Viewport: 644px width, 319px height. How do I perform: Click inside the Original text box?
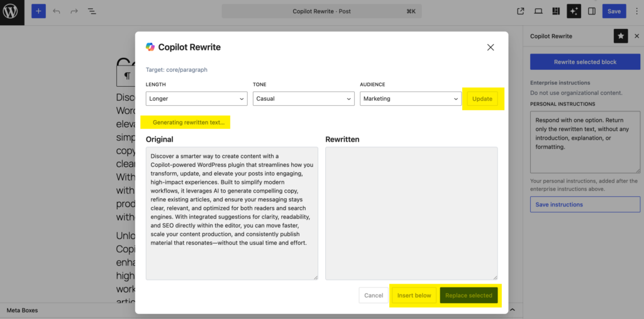tap(231, 213)
